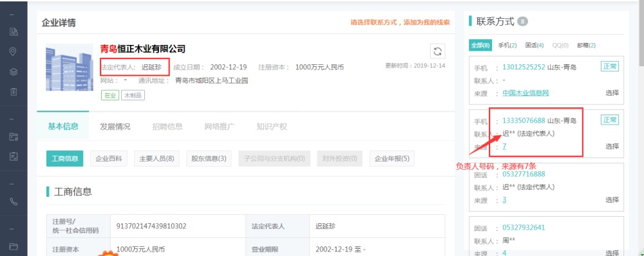Viewport: 644px width, 256px height.
Task: Open the 企业百科 section
Action: point(109,158)
